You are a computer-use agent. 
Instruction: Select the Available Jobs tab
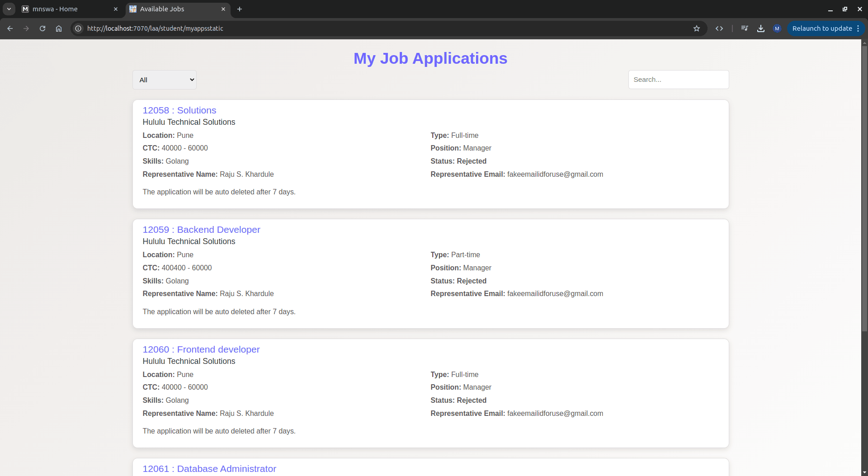click(x=172, y=9)
